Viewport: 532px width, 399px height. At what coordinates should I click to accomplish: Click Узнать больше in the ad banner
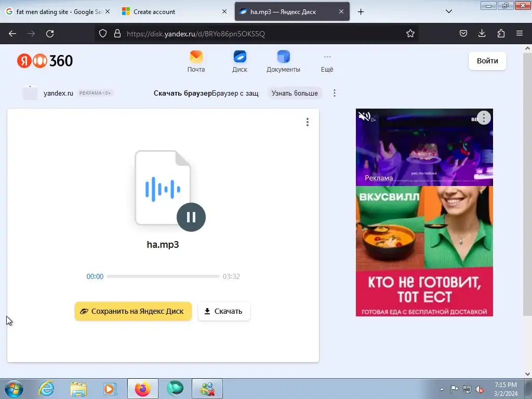click(295, 94)
